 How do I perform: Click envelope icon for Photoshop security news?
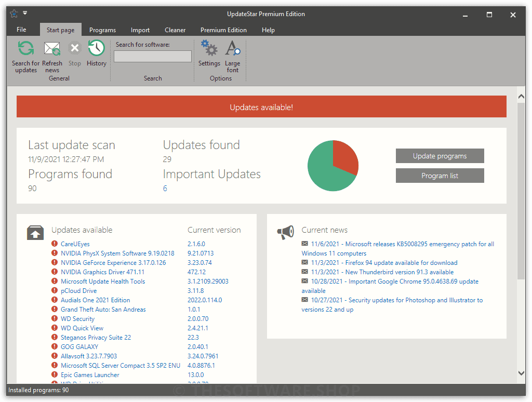click(304, 300)
